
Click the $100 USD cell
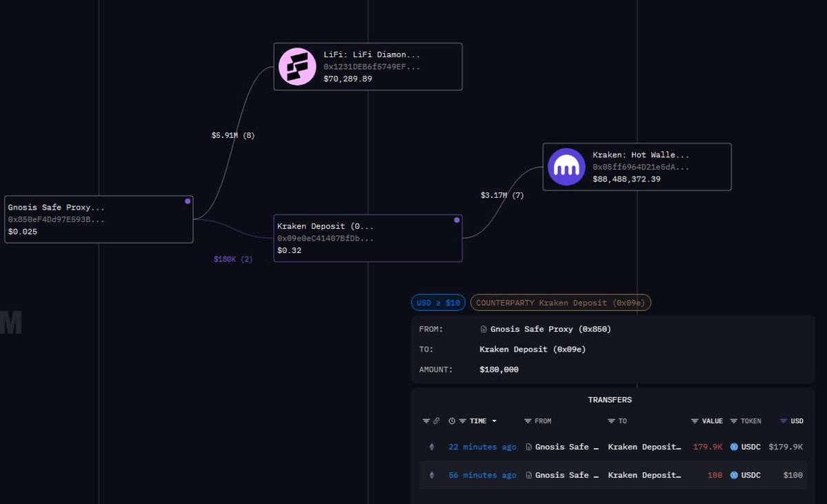pos(793,475)
